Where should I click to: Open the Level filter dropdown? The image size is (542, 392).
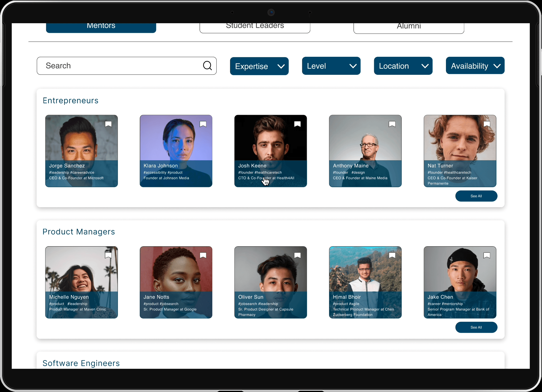[x=331, y=66]
